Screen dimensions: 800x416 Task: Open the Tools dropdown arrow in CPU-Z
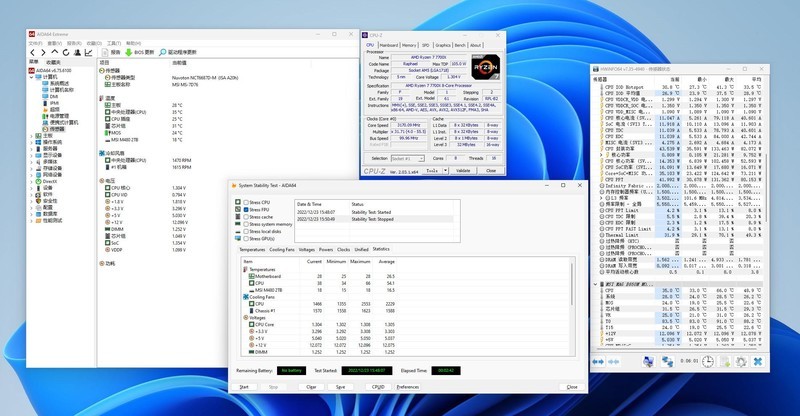(445, 170)
